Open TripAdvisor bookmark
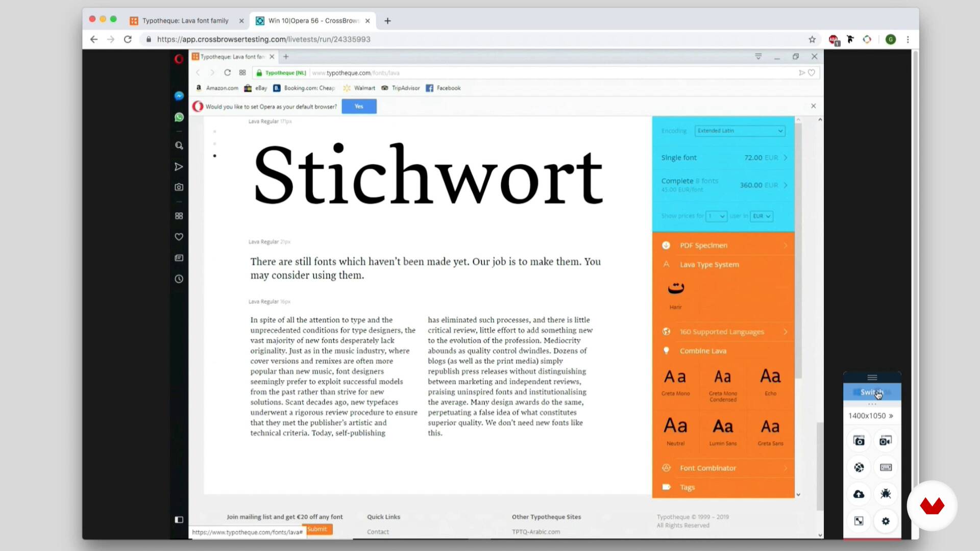980x551 pixels. click(x=400, y=88)
